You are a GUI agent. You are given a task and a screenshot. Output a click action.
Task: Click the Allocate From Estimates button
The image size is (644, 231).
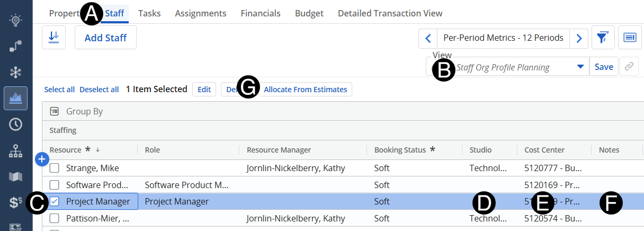pyautogui.click(x=306, y=90)
